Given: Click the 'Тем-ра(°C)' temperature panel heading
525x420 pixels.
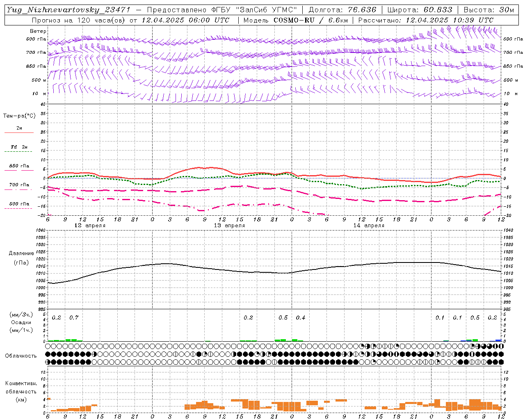Looking at the screenshot, I should point(19,116).
